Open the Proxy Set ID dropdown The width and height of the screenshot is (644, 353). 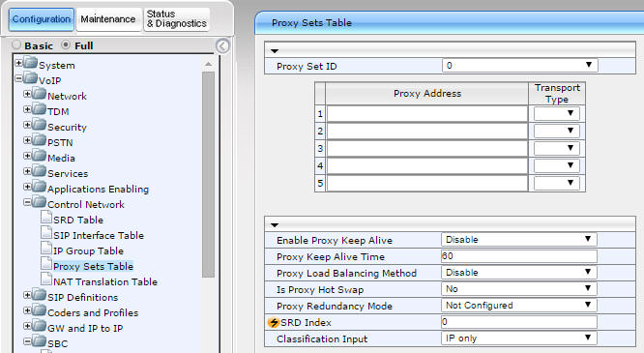point(519,66)
